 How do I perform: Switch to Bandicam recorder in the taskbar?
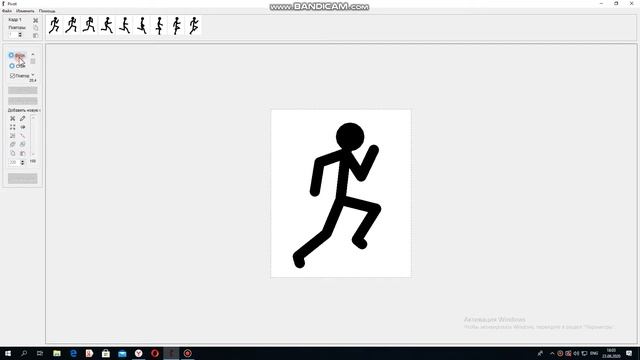[187, 353]
